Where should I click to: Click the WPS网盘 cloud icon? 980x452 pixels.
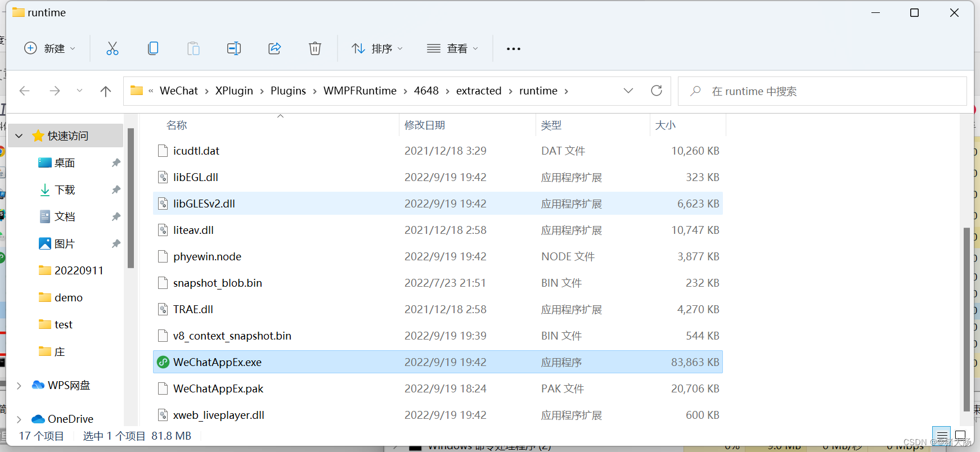[x=38, y=385]
